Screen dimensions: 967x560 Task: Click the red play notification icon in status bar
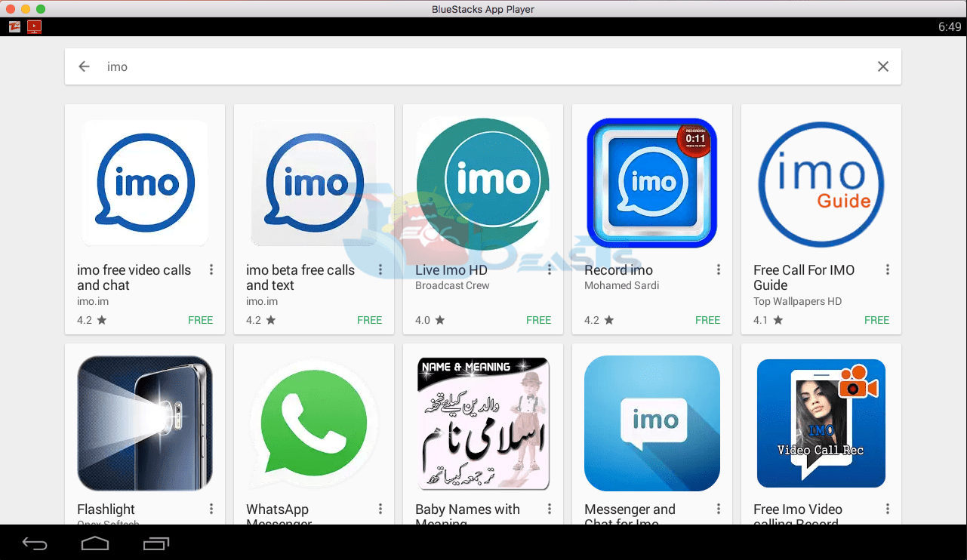click(x=34, y=26)
